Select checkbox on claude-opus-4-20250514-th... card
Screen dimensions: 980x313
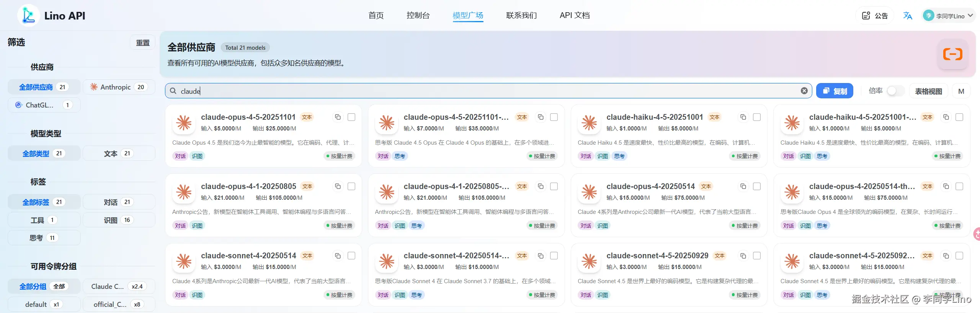click(x=959, y=186)
